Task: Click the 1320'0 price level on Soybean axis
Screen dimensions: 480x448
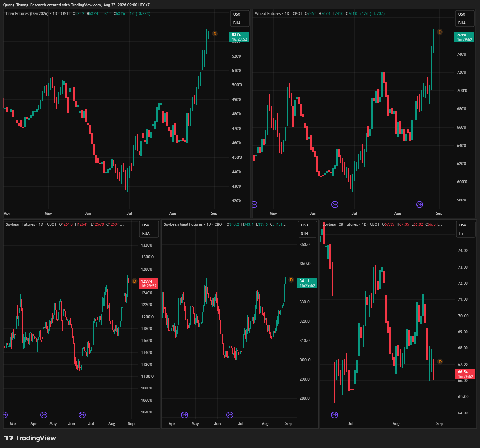Action: coord(147,245)
